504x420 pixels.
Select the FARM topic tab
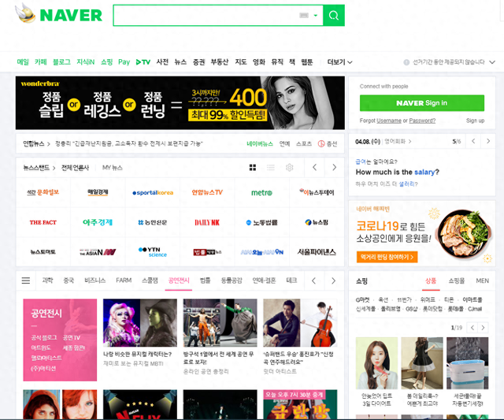click(x=124, y=281)
